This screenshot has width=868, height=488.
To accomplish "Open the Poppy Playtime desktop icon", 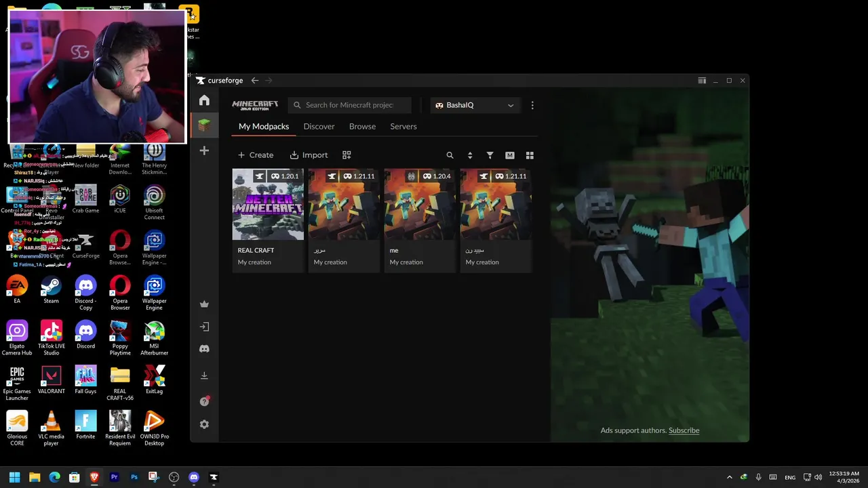I will [120, 338].
